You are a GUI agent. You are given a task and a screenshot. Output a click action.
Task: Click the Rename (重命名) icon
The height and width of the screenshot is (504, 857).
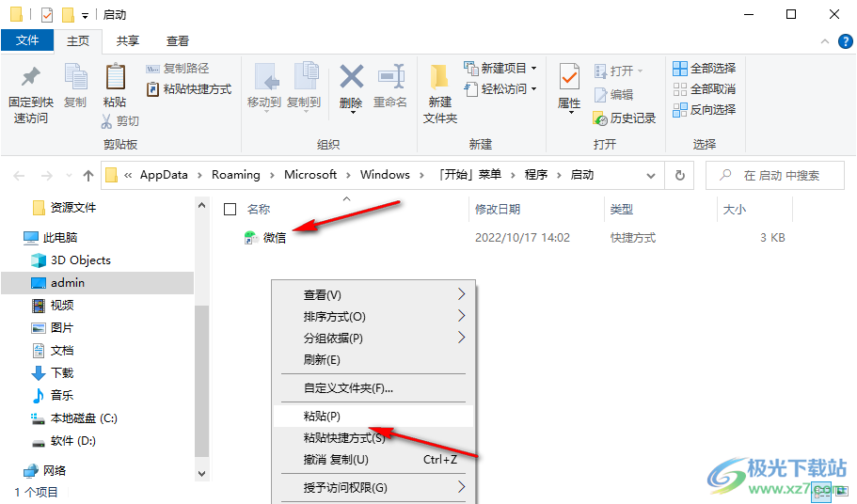391,76
